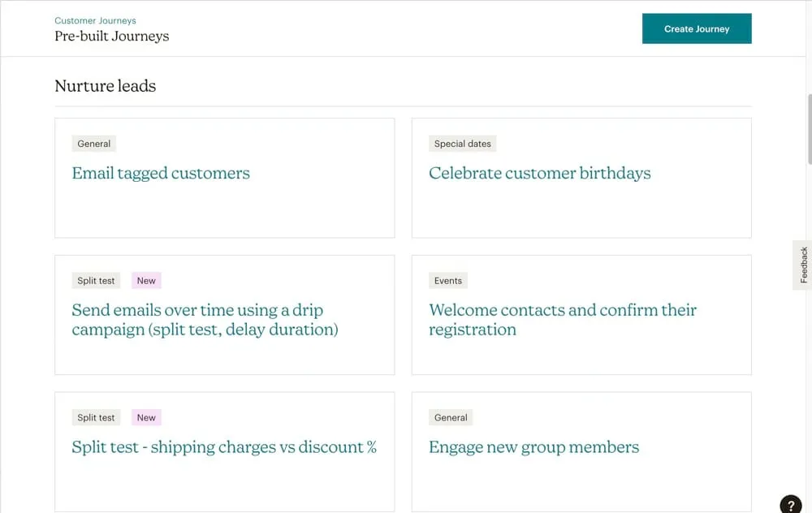This screenshot has height=513, width=812.
Task: Open Welcome contacts and confirm registration
Action: coord(562,320)
